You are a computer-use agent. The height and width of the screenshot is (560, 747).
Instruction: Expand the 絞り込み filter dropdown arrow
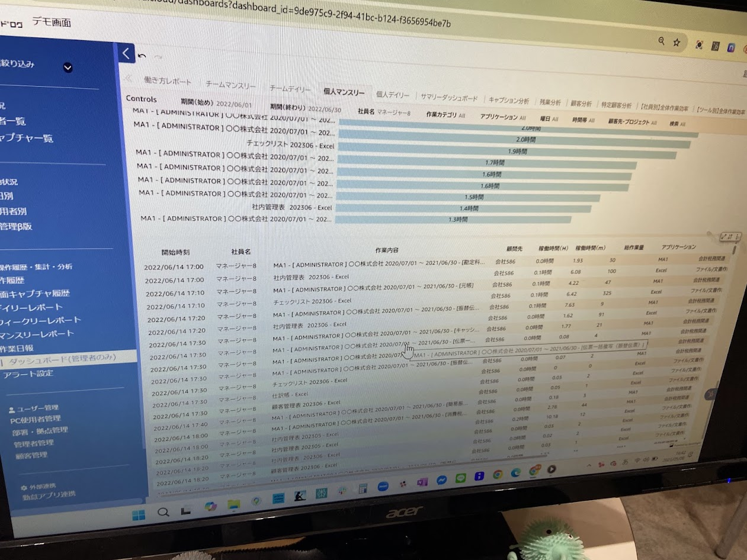pos(68,67)
